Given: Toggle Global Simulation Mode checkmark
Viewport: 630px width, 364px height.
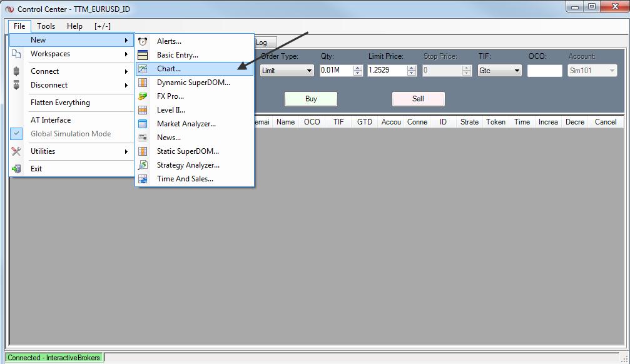Looking at the screenshot, I should coord(16,134).
